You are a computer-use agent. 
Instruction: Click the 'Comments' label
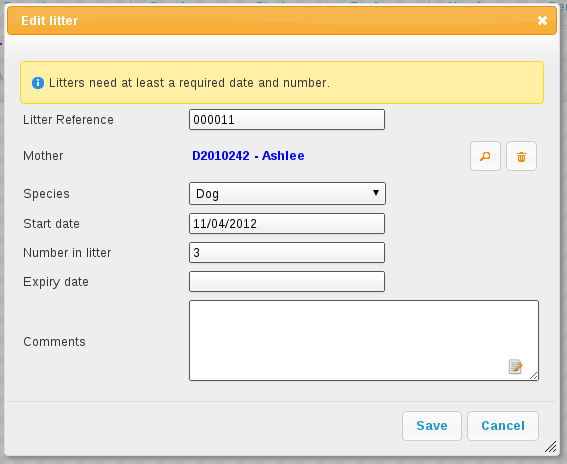[x=54, y=342]
